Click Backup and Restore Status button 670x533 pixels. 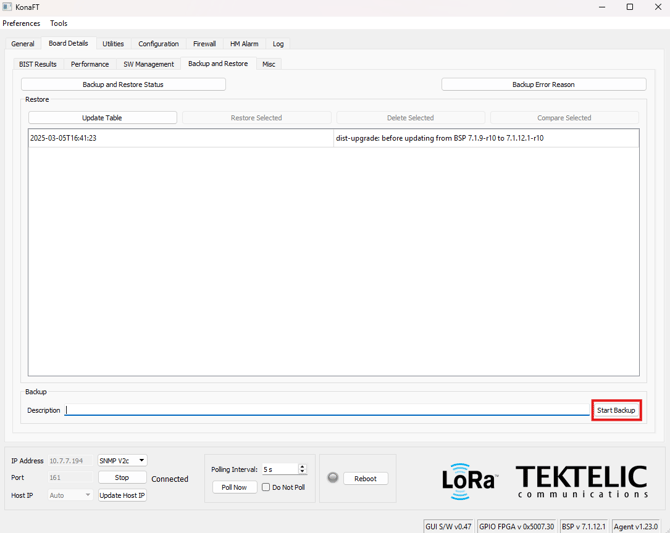pos(123,85)
